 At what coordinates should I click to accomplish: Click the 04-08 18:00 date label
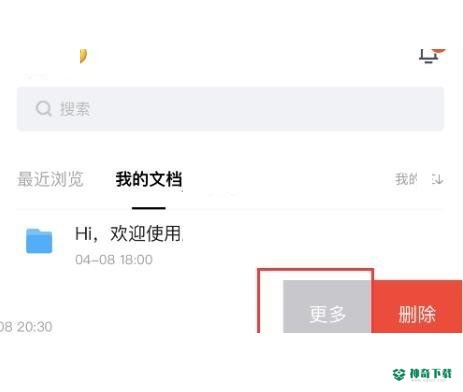click(114, 259)
